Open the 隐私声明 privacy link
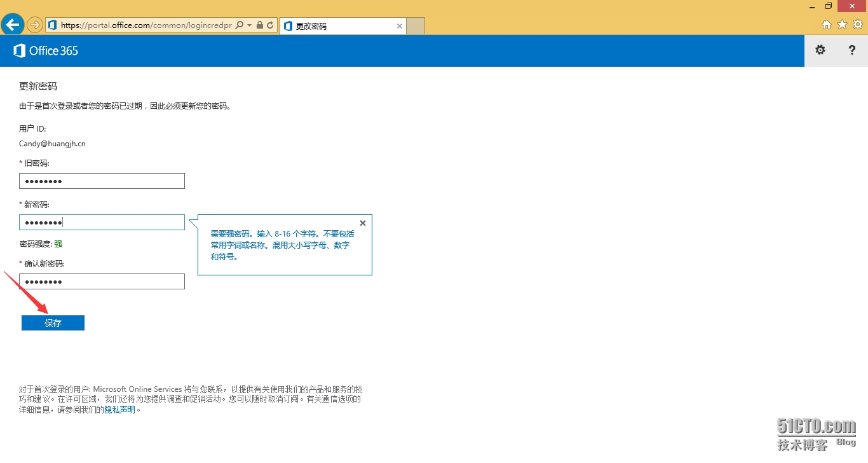 coord(119,410)
